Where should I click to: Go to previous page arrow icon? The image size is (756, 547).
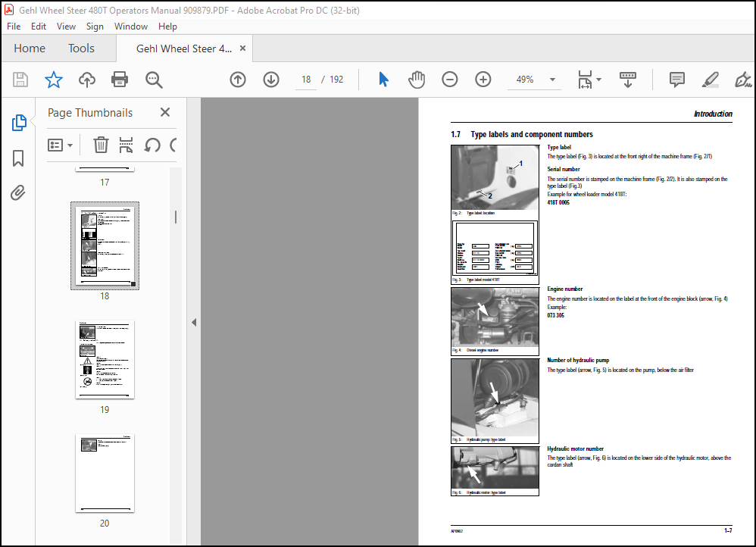[x=238, y=80]
